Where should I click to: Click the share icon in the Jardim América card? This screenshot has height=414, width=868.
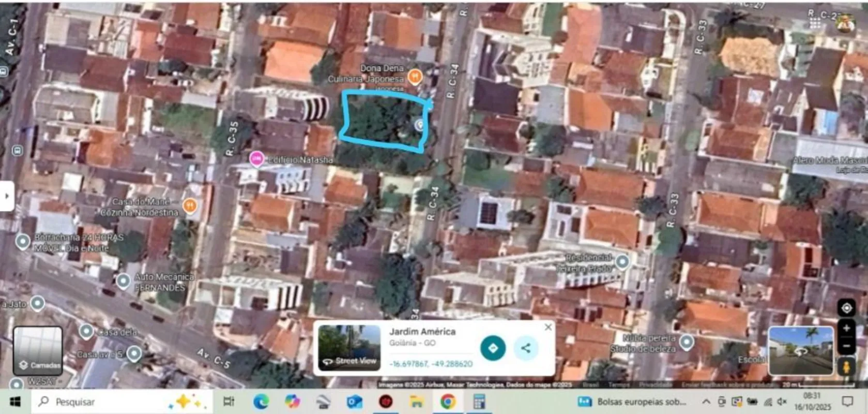click(526, 348)
